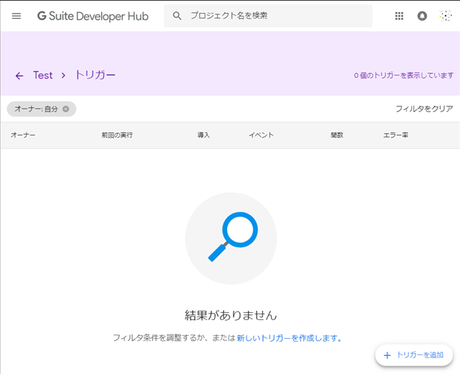Image resolution: width=460 pixels, height=374 pixels.
Task: Click the オーナー column header
Action: pyautogui.click(x=23, y=135)
